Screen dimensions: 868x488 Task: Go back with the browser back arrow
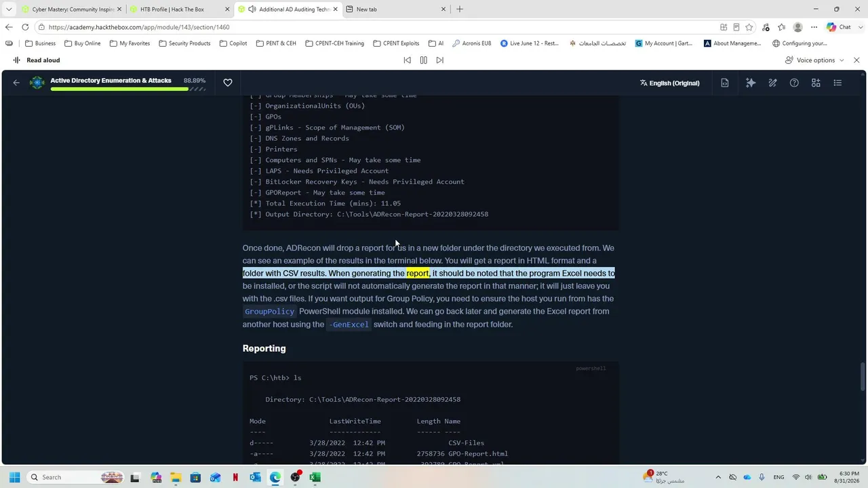point(9,27)
